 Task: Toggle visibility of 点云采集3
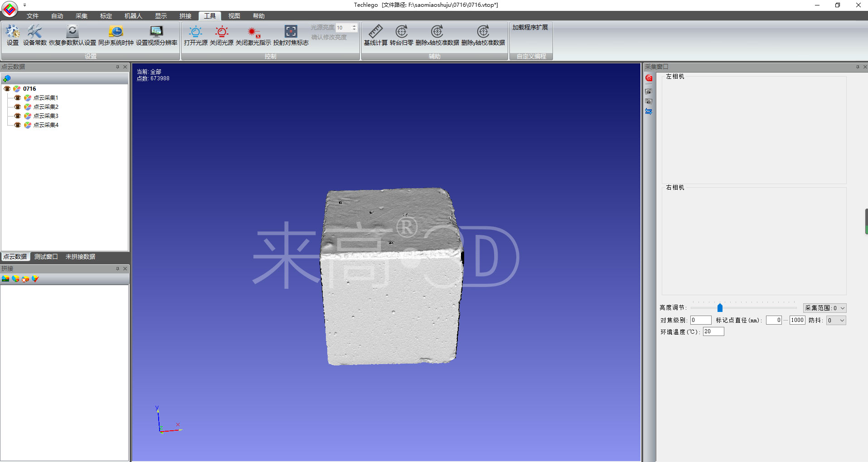point(18,116)
